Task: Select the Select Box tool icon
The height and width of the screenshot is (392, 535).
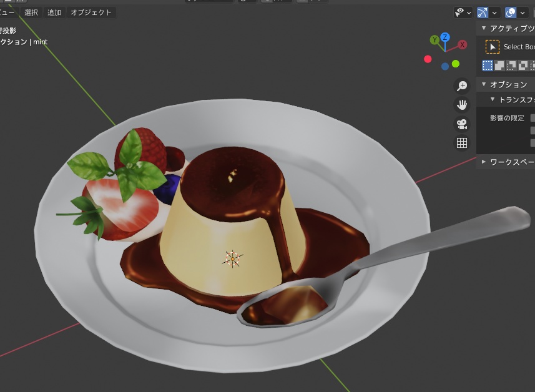Action: coord(493,46)
